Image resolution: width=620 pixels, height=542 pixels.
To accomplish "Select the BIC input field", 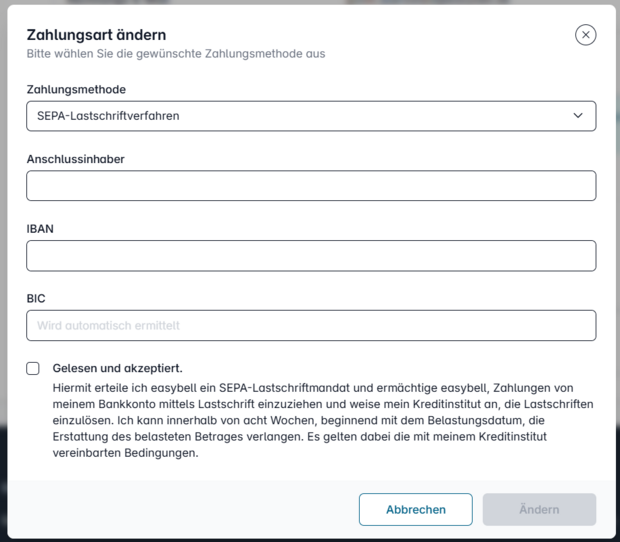I will pos(311,325).
